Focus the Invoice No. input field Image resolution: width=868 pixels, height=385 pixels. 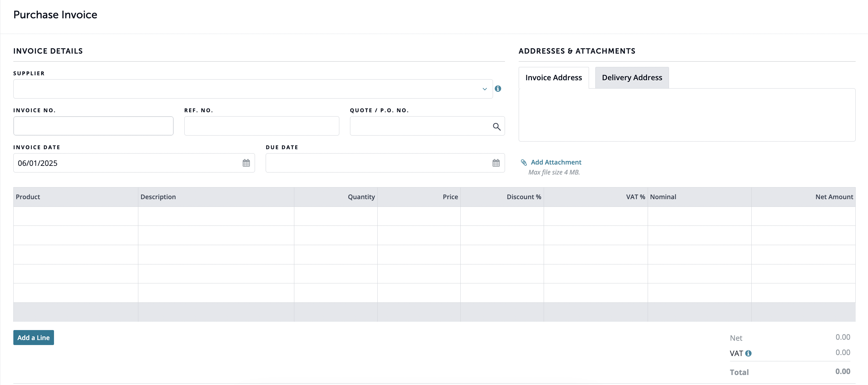(x=93, y=126)
